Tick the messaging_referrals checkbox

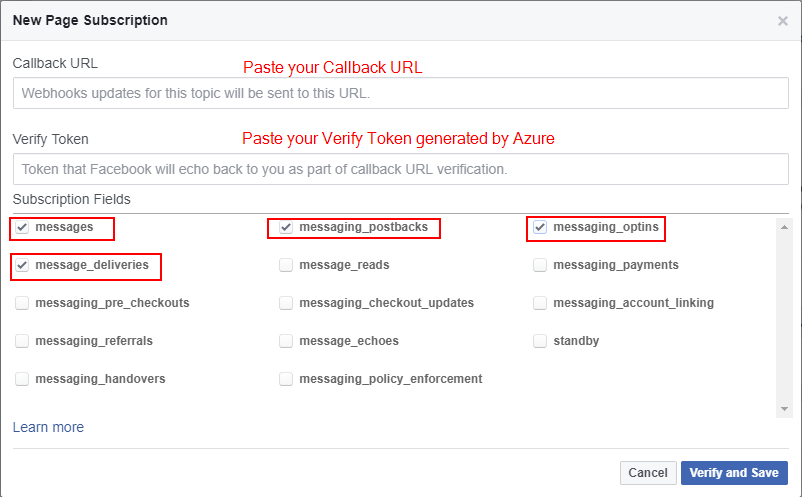[x=22, y=341]
